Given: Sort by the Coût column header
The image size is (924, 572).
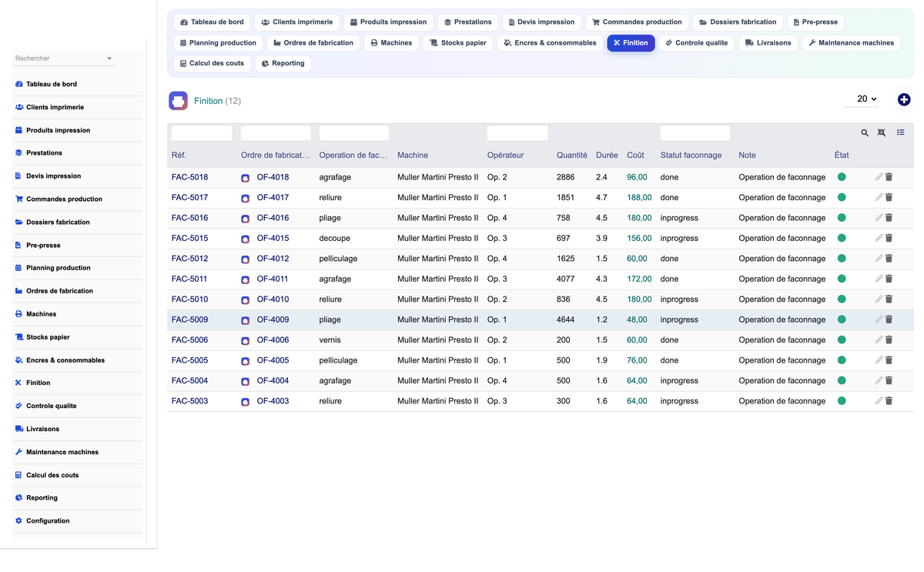Looking at the screenshot, I should 635,156.
